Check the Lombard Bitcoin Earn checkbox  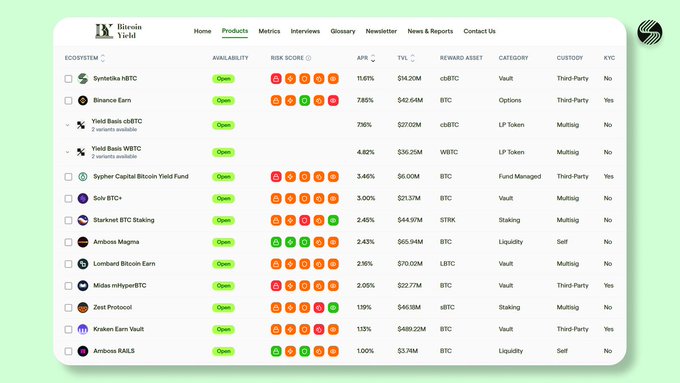coord(69,264)
